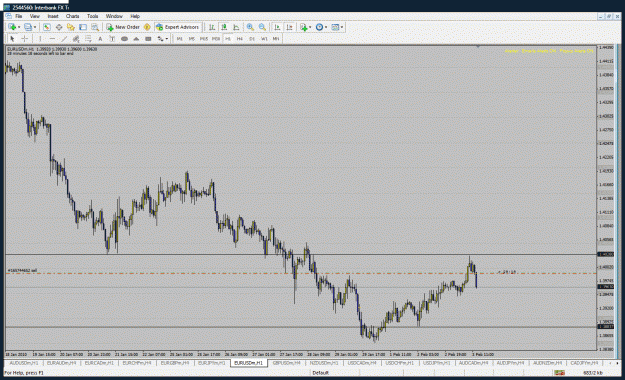Select the triangle shape tool
Screen dimensions: 625x380
pos(136,39)
